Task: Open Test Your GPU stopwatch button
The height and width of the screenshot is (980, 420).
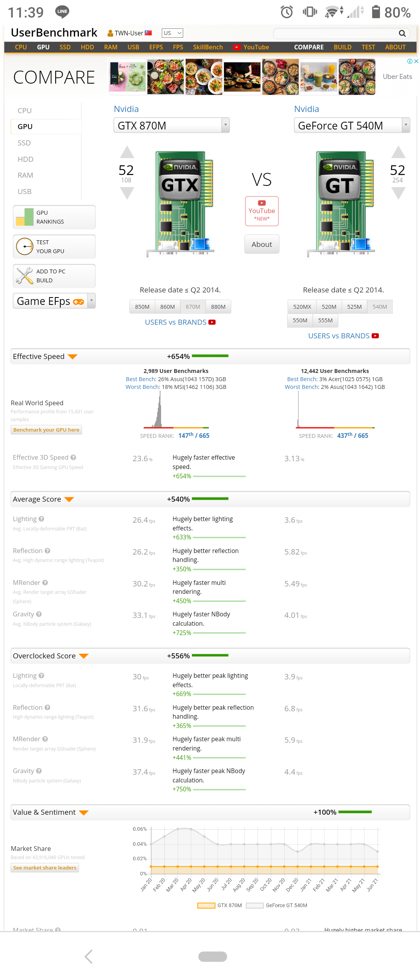Action: coord(54,247)
